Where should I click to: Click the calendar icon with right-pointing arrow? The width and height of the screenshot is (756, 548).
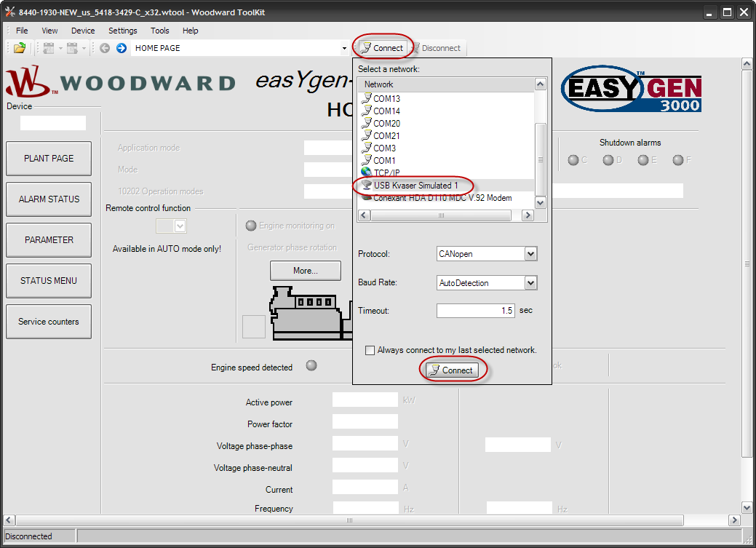[x=72, y=48]
